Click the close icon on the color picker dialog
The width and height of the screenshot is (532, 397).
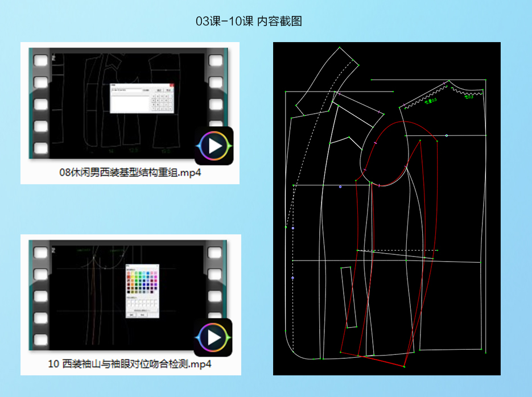click(157, 266)
